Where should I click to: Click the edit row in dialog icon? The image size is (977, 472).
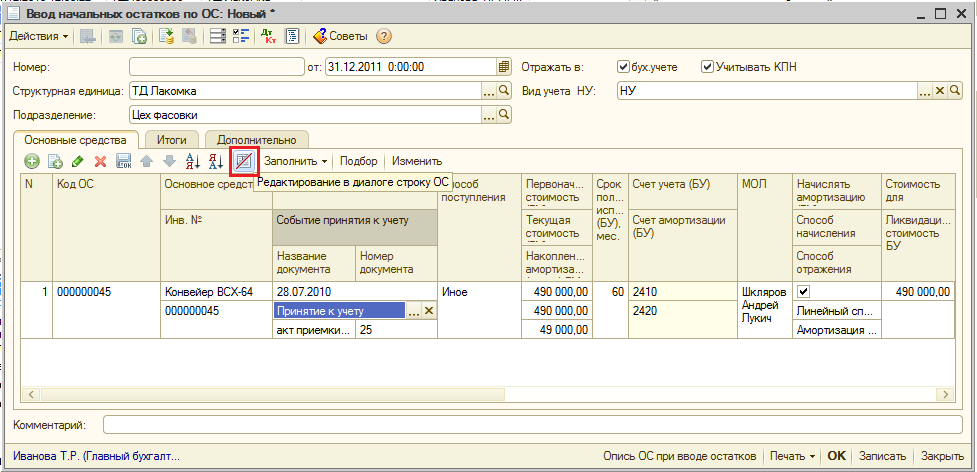(x=244, y=161)
